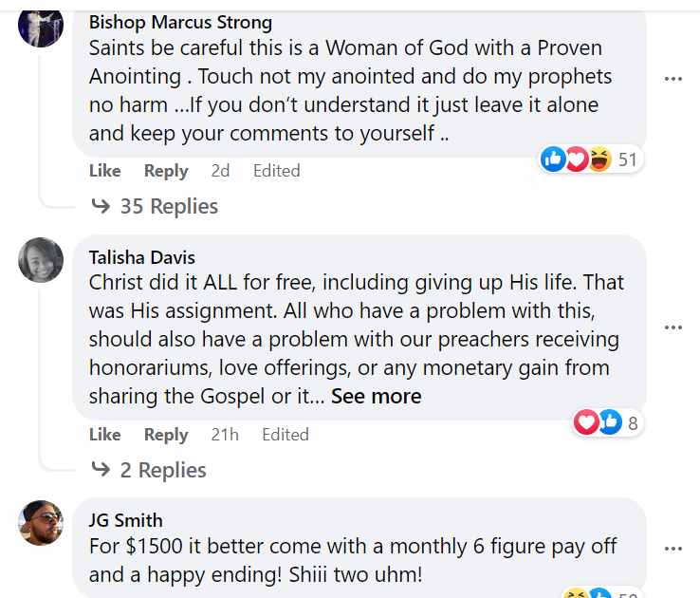Open options menu for Bishop Marcus Strong's comment

pyautogui.click(x=673, y=79)
